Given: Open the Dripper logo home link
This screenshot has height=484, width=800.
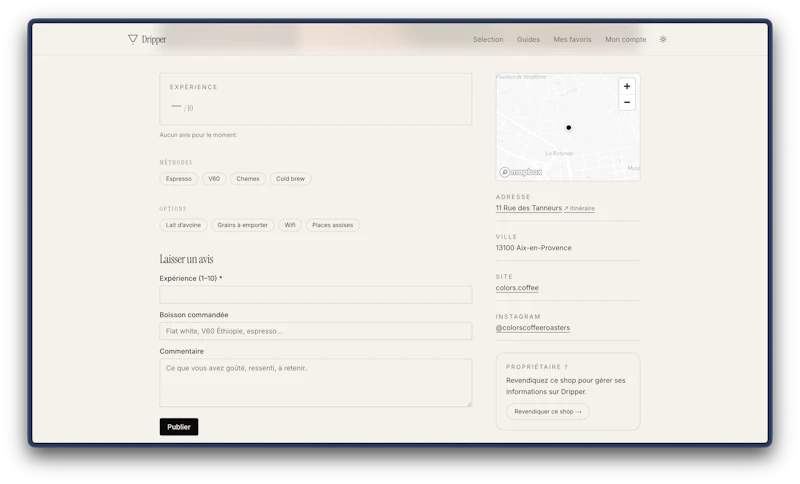Looking at the screenshot, I should coord(147,39).
